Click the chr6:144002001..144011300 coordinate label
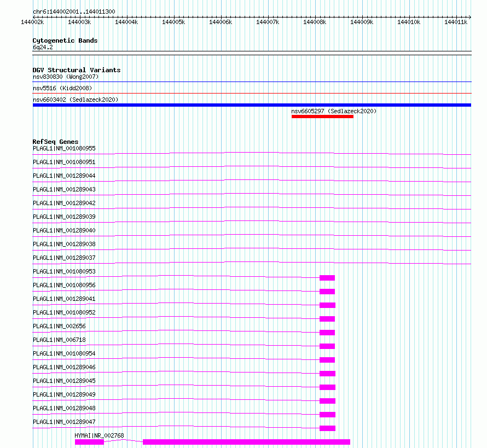Image resolution: width=487 pixels, height=448 pixels. (74, 11)
